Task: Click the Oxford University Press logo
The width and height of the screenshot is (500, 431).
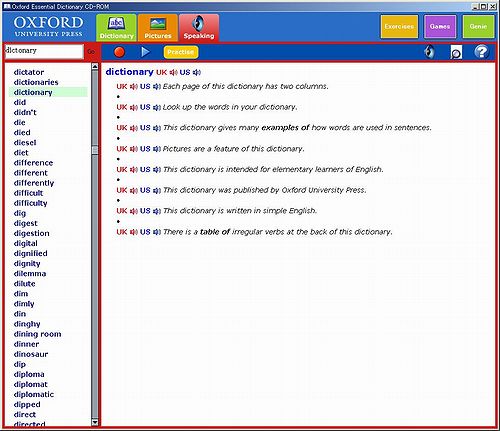Action: click(48, 26)
